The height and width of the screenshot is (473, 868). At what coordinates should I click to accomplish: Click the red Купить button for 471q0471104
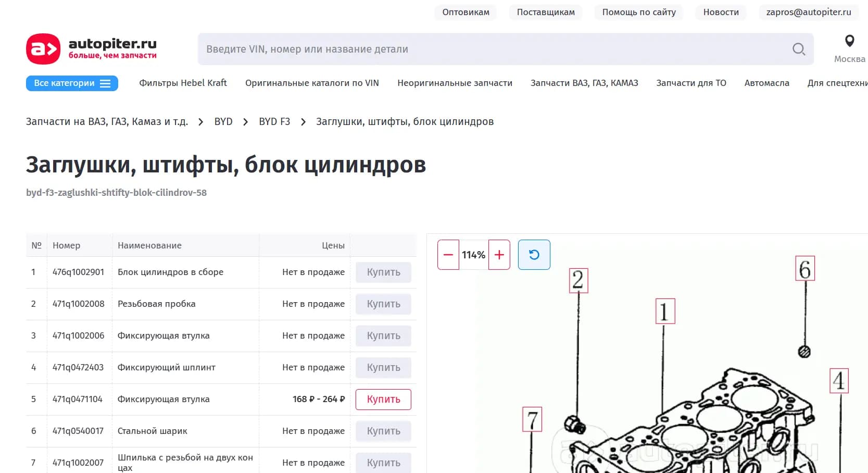(383, 400)
